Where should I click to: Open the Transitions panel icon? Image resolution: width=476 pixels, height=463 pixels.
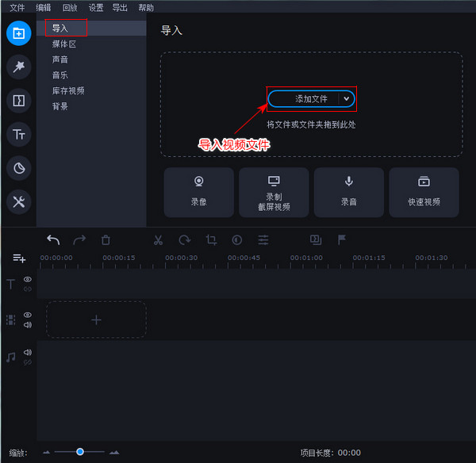click(x=18, y=101)
